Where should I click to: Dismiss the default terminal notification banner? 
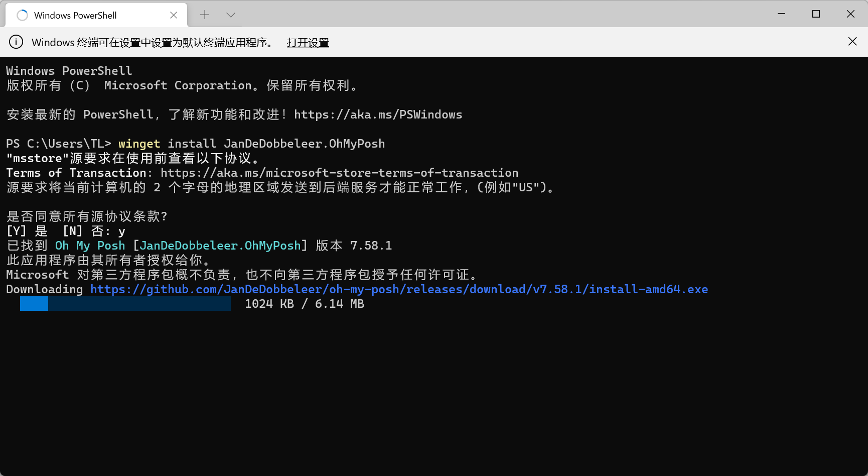[x=852, y=41]
